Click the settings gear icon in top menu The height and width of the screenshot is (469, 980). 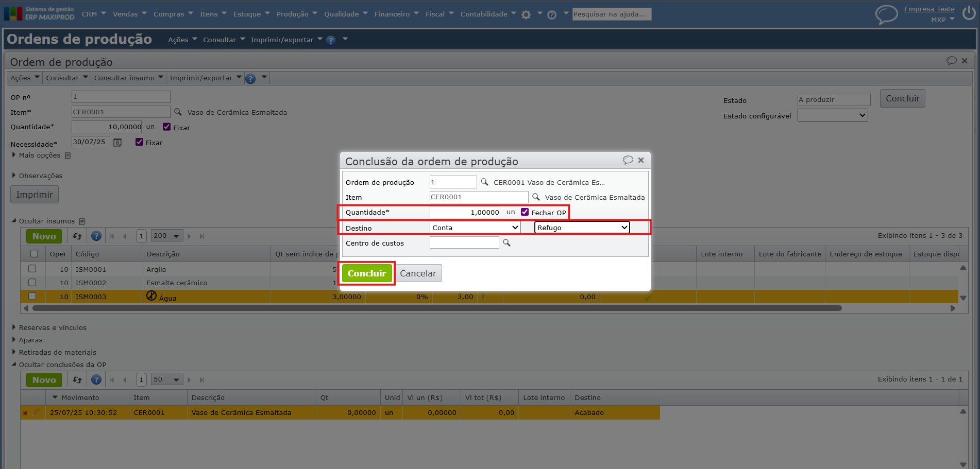pyautogui.click(x=526, y=15)
